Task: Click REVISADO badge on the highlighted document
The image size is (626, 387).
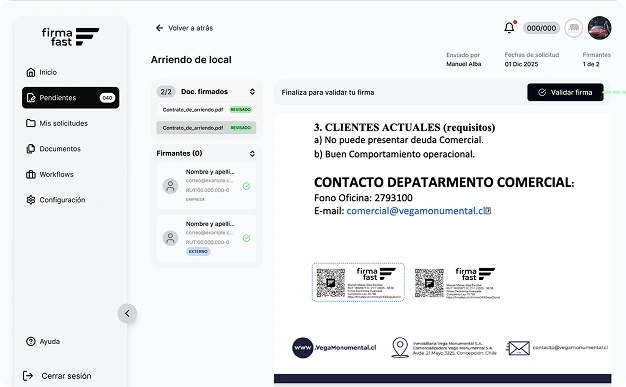Action: (241, 128)
